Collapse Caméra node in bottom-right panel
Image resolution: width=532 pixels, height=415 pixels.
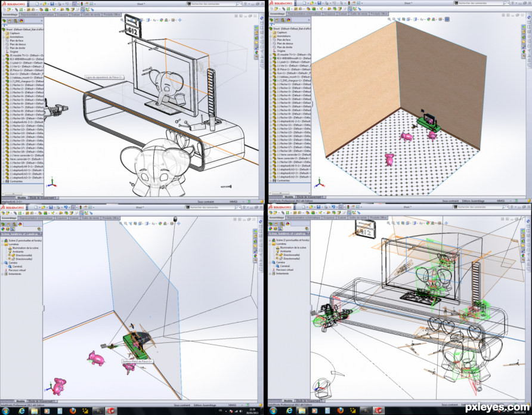pyautogui.click(x=270, y=262)
